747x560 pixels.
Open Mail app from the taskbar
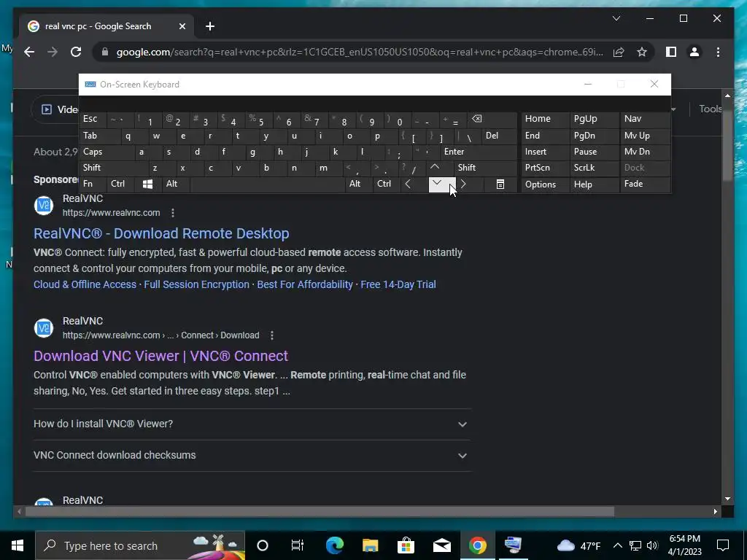click(x=441, y=545)
